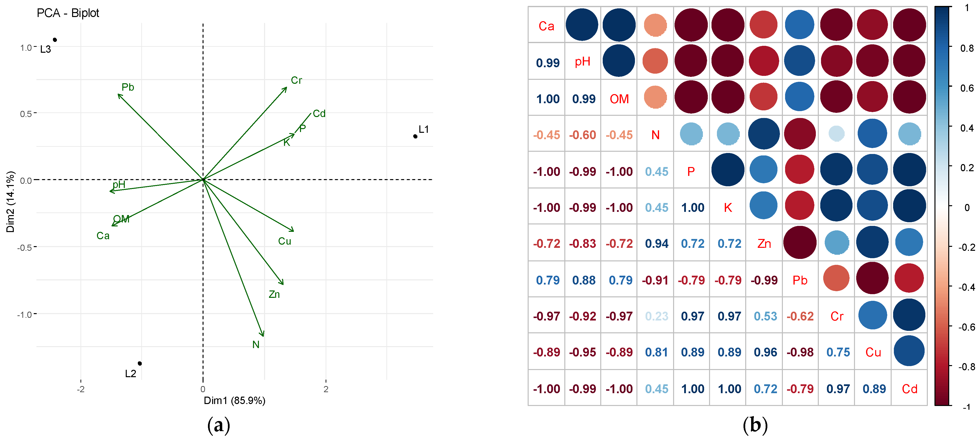Click the L3 data point in the biplot
Screen dimensions: 980x439
coord(55,40)
